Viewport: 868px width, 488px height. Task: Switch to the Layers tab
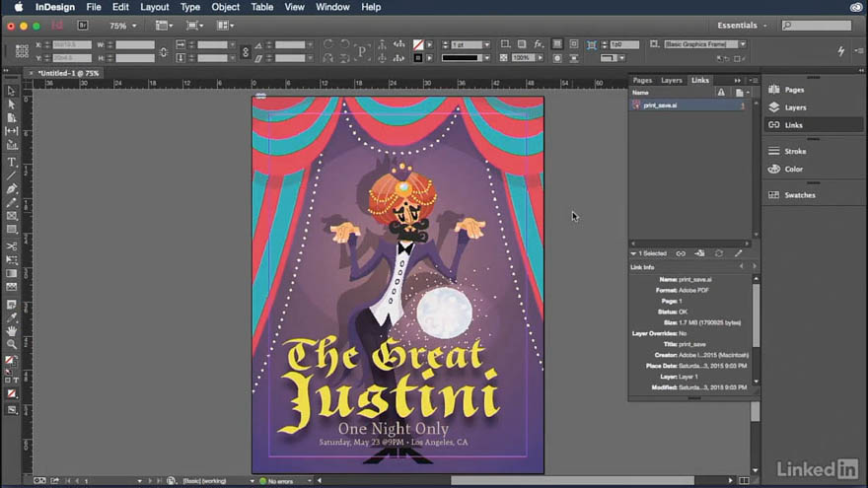pyautogui.click(x=672, y=80)
